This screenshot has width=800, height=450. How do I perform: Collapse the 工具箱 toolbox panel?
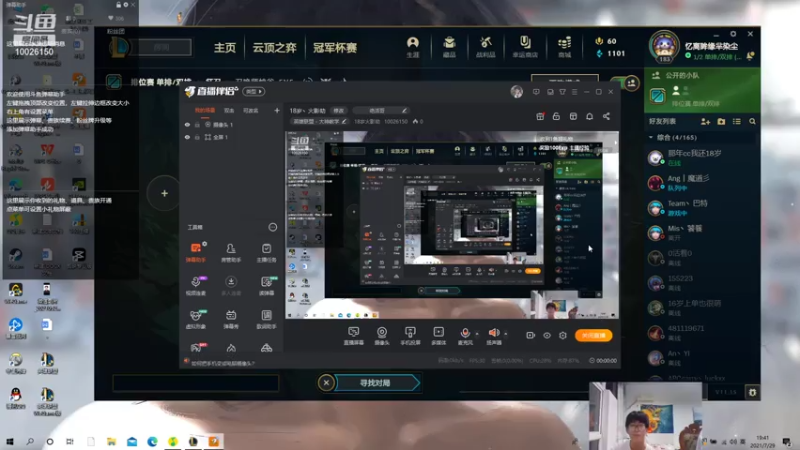coord(272,227)
